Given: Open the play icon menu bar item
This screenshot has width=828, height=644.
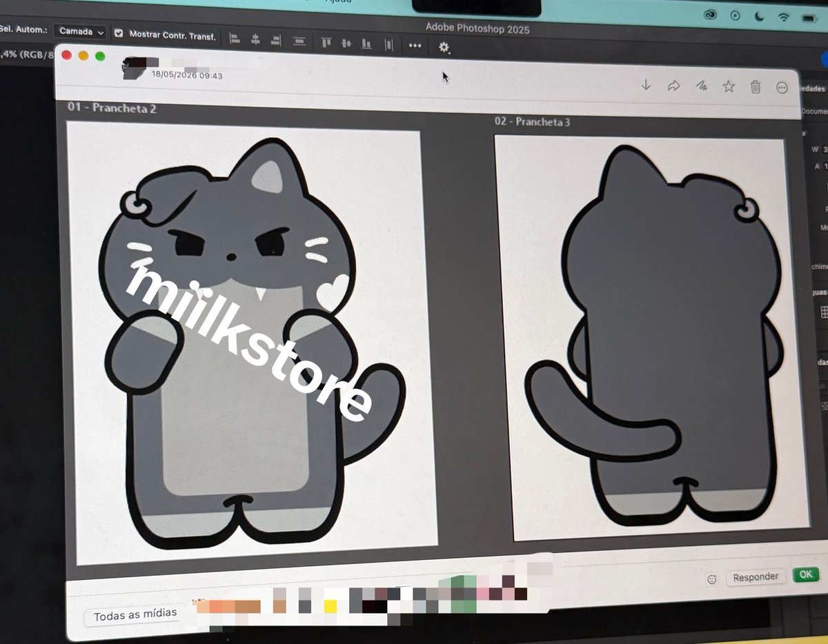Looking at the screenshot, I should coord(736,15).
